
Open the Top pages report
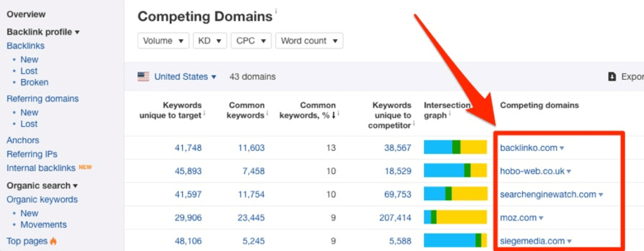27,241
